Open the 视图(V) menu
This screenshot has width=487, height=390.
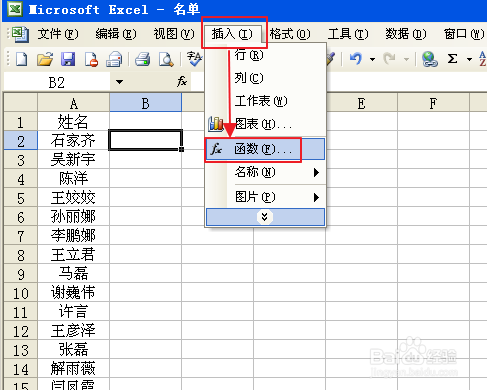click(x=174, y=34)
